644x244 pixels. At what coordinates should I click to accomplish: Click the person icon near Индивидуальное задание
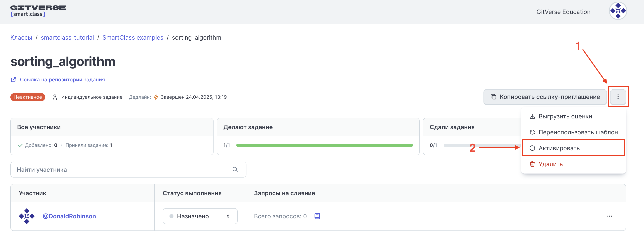55,97
